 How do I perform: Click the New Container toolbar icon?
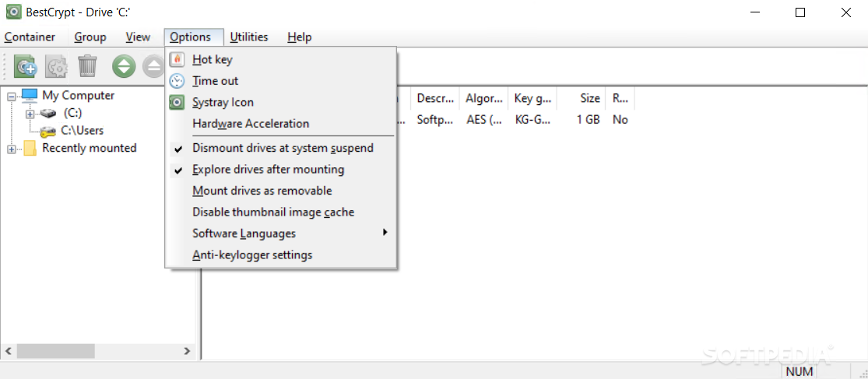(26, 66)
